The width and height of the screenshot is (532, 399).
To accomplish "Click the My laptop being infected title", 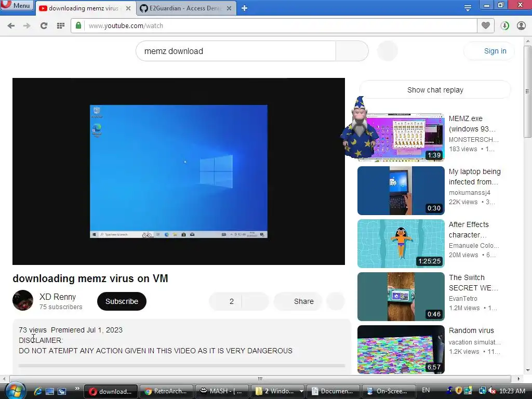I will pos(475,177).
